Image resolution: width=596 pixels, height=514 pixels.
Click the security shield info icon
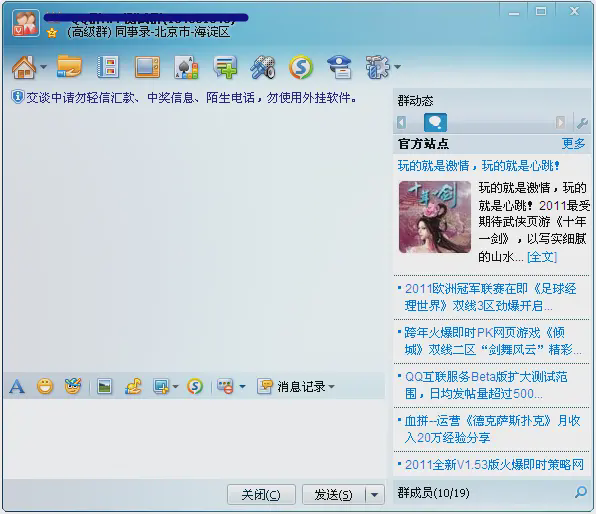[17, 97]
